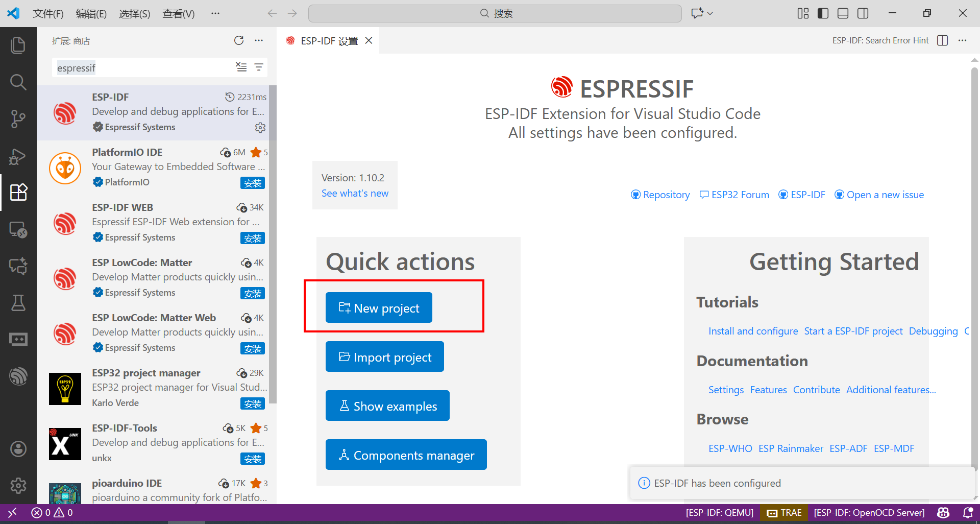The image size is (980, 524).
Task: Select the ESP LowCode: Matter extension
Action: pyautogui.click(x=153, y=277)
